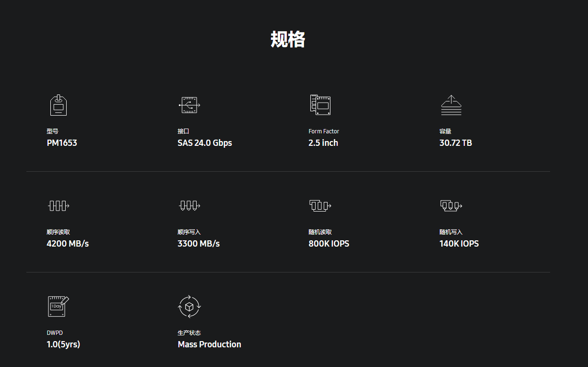
Task: Click the production status cycle icon
Action: pyautogui.click(x=189, y=307)
